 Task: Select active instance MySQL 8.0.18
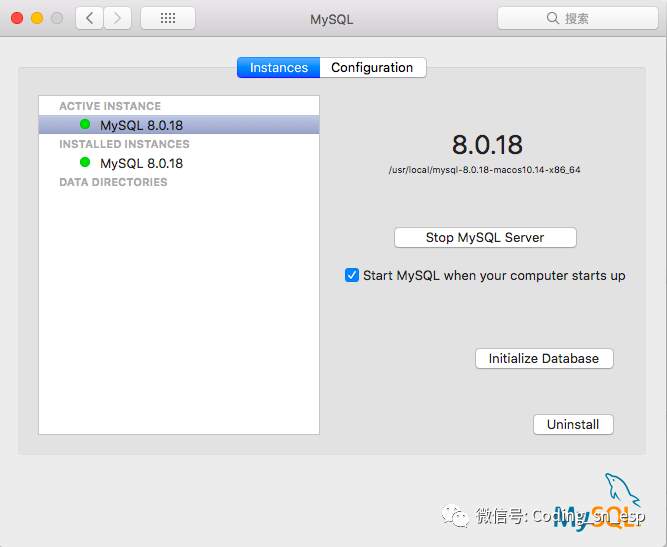(x=179, y=125)
